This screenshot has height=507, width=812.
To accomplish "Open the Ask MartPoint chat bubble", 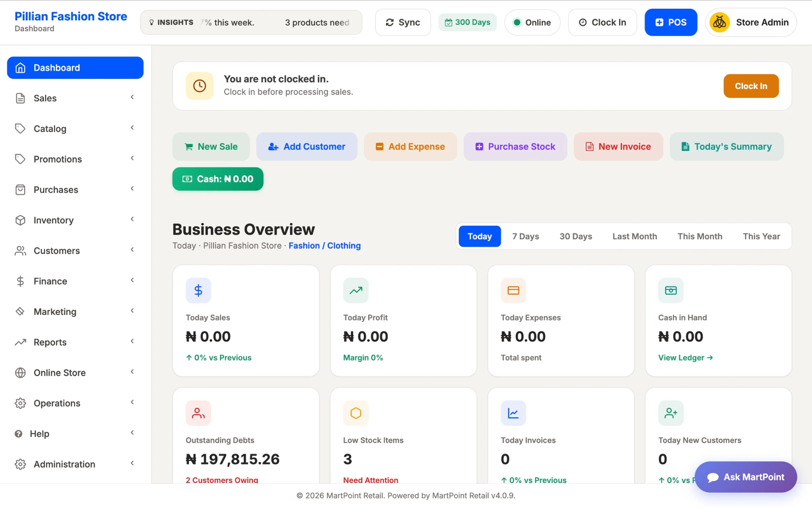I will [746, 477].
